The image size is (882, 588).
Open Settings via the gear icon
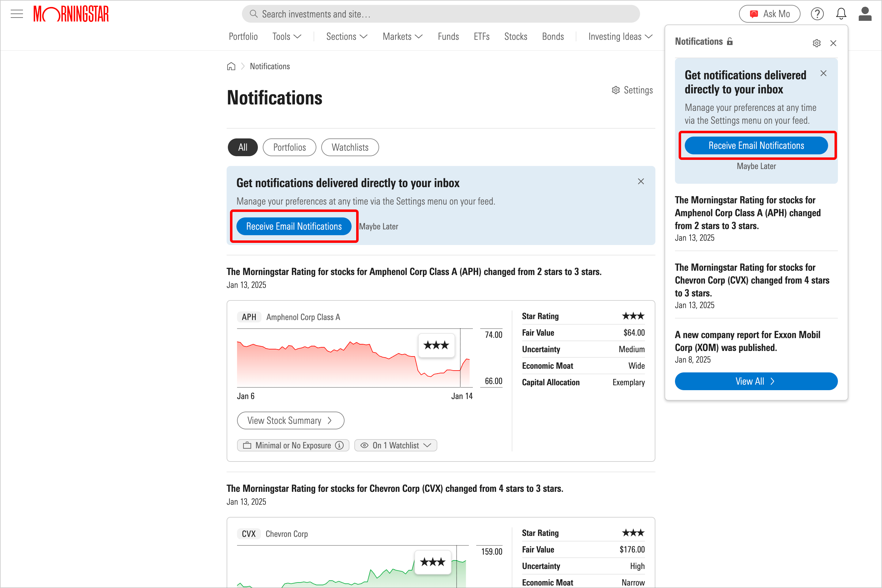(x=632, y=90)
